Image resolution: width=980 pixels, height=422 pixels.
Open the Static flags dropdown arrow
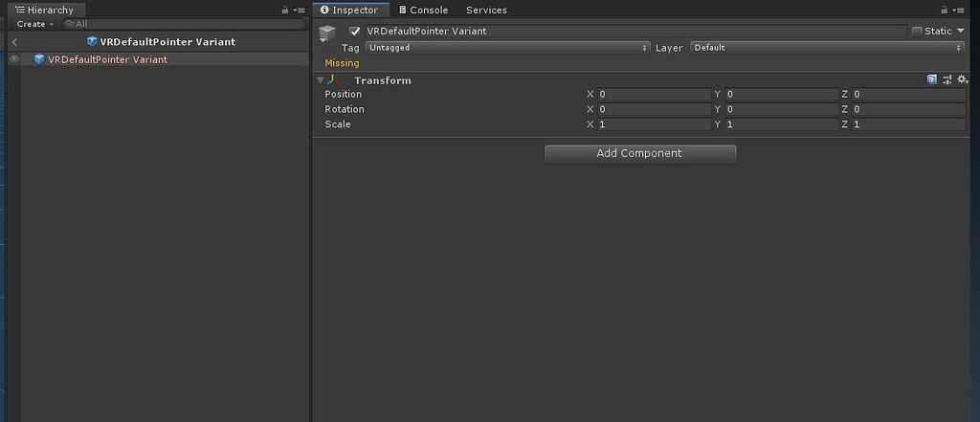[961, 31]
